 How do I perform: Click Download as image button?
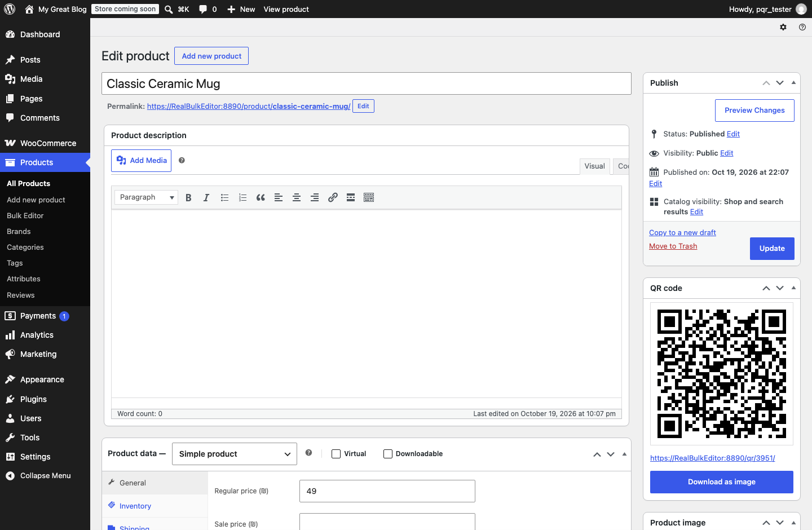[722, 482]
